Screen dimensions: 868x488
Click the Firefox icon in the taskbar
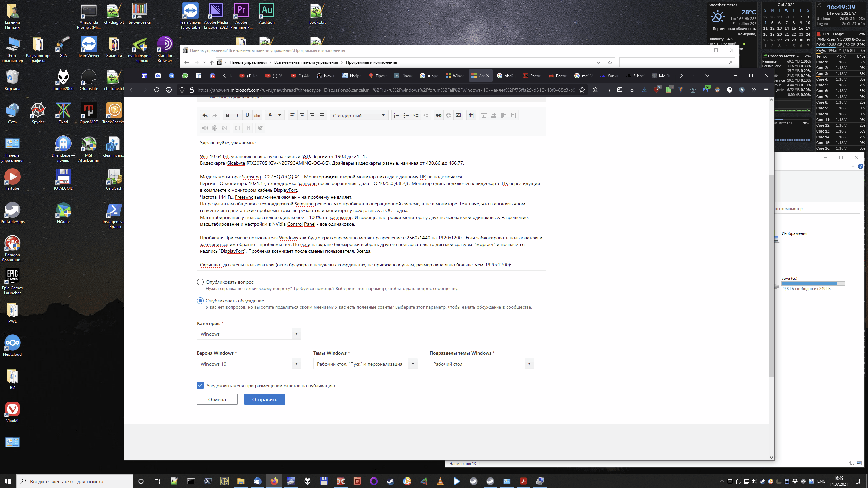274,481
